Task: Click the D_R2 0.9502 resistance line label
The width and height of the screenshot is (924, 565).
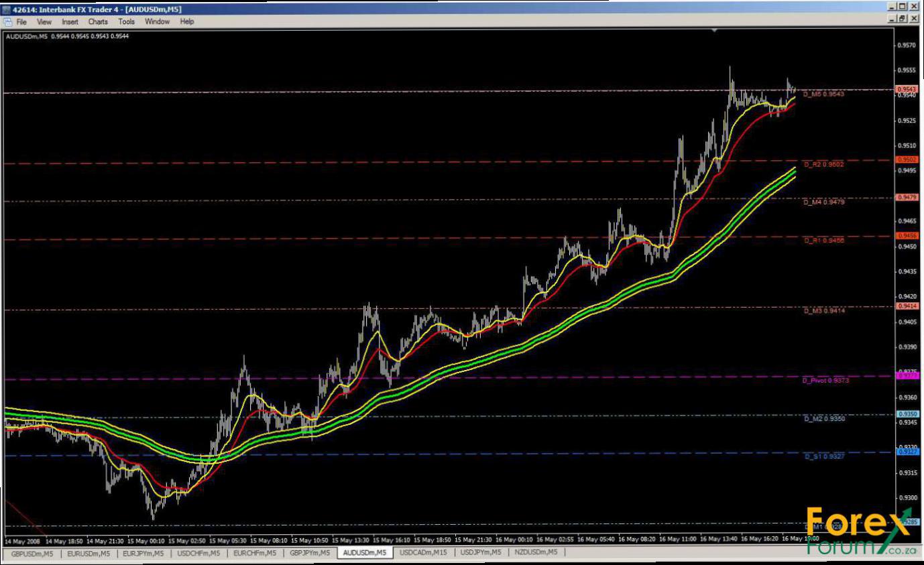Action: [x=823, y=164]
